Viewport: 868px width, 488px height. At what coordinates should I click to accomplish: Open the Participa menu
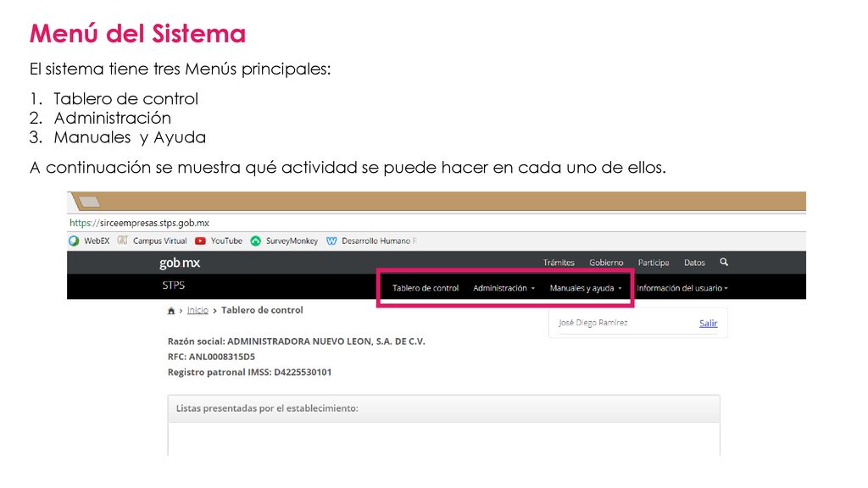[x=654, y=263]
